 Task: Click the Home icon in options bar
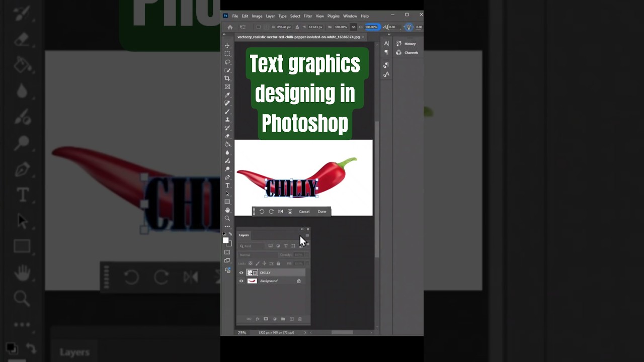(230, 27)
